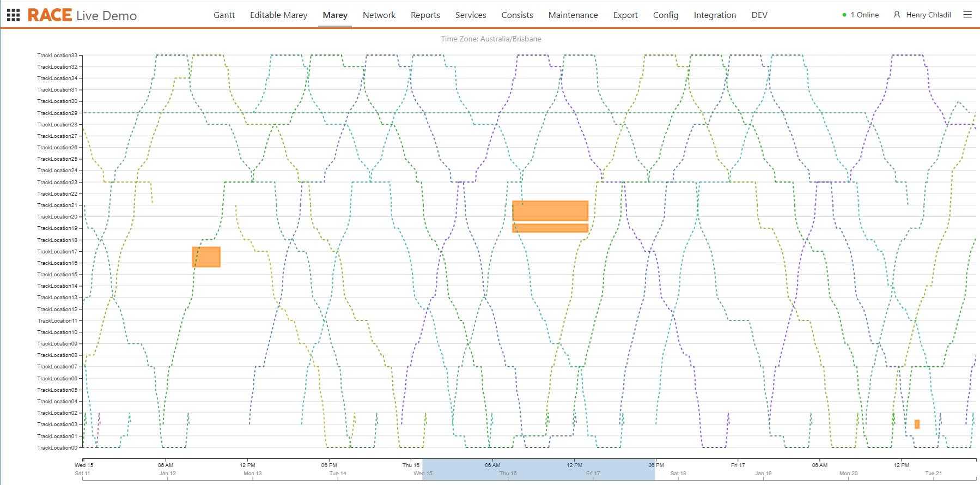Click the small orange marker at TrackLocation03

point(917,424)
